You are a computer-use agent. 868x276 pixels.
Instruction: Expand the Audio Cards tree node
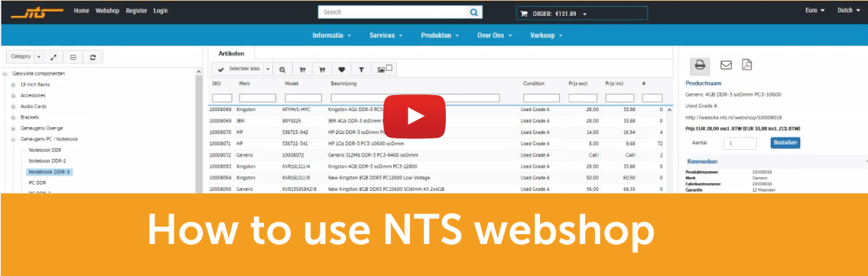[13, 106]
